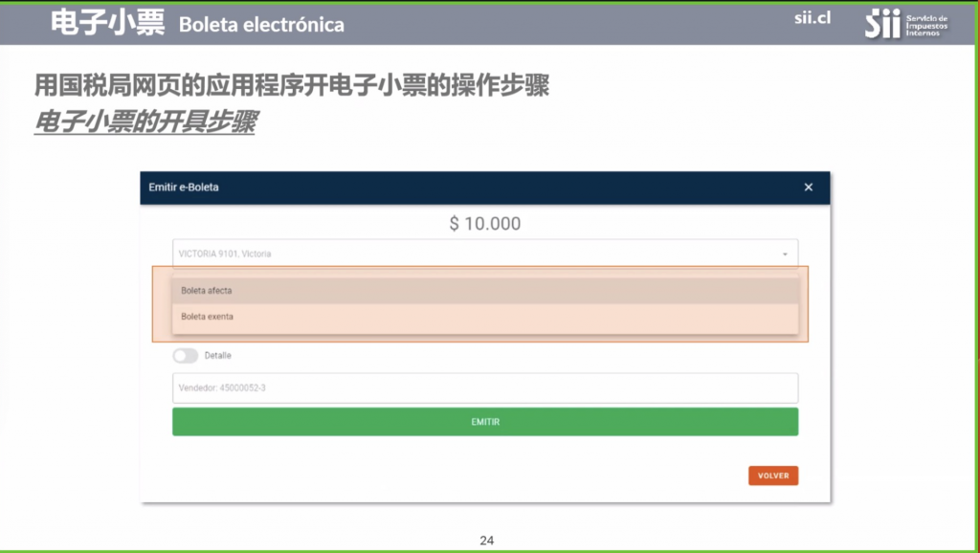Focus the Vendedor input field
The height and width of the screenshot is (553, 980).
click(485, 388)
